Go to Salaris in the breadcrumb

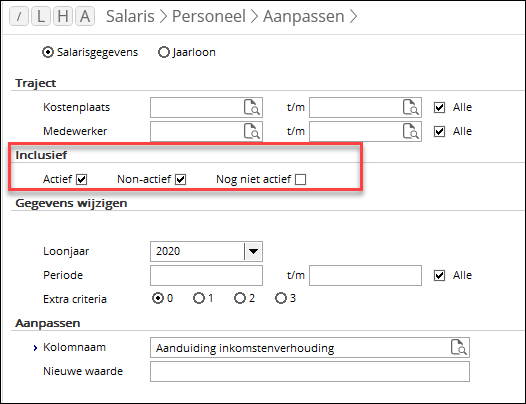coord(130,16)
